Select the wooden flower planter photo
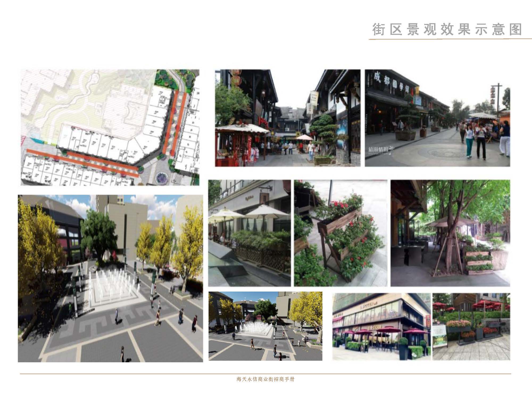This screenshot has height=399, width=532. pyautogui.click(x=340, y=233)
